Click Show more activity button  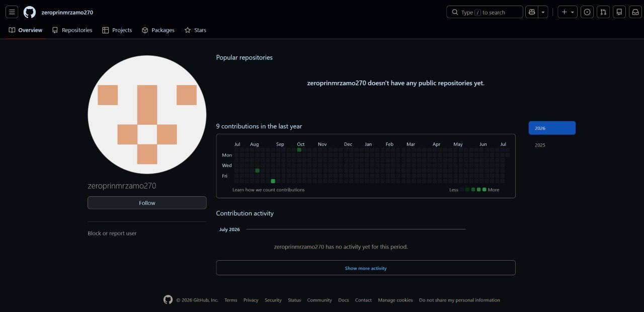(x=366, y=268)
